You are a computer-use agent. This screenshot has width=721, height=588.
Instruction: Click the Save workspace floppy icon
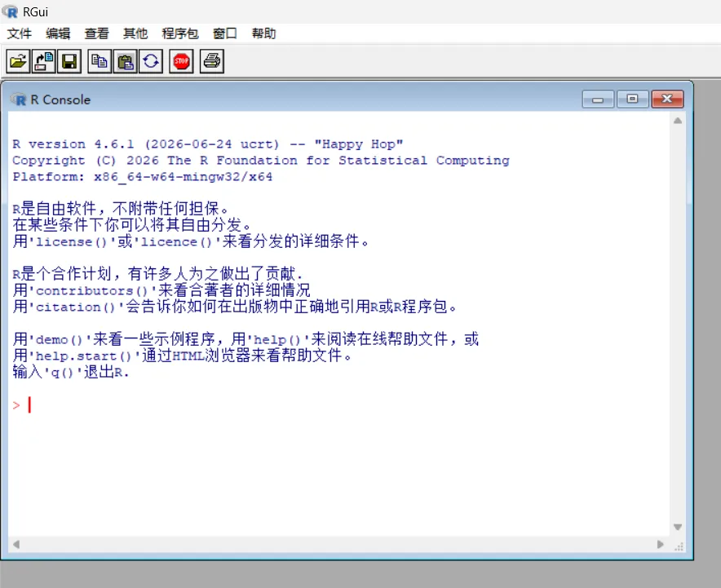[69, 61]
